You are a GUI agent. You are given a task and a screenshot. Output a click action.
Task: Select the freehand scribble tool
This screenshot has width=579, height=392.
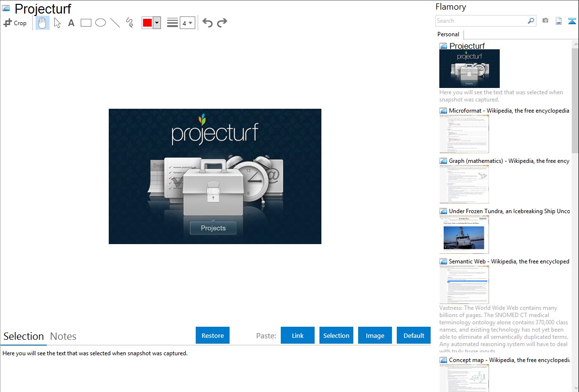click(130, 23)
